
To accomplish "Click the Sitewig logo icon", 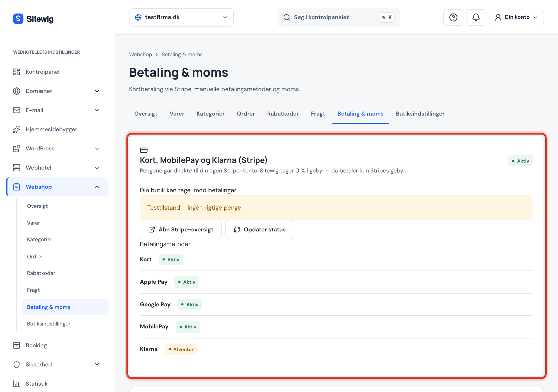I will click(18, 19).
